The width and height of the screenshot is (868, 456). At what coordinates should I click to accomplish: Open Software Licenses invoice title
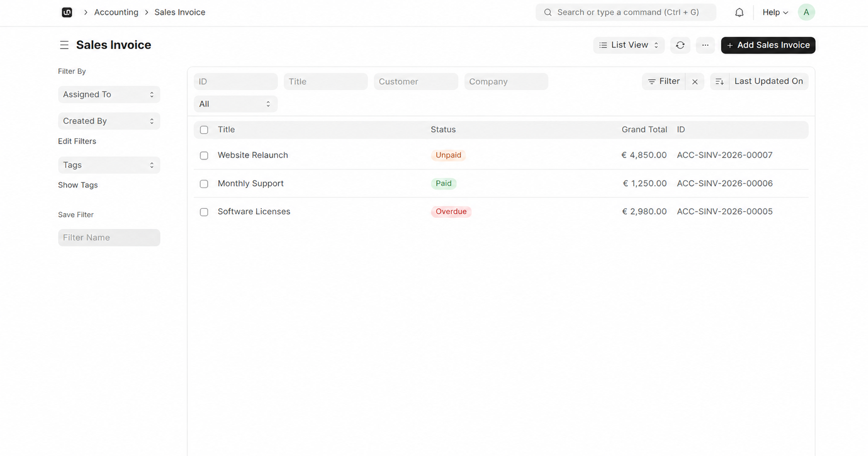pyautogui.click(x=254, y=212)
